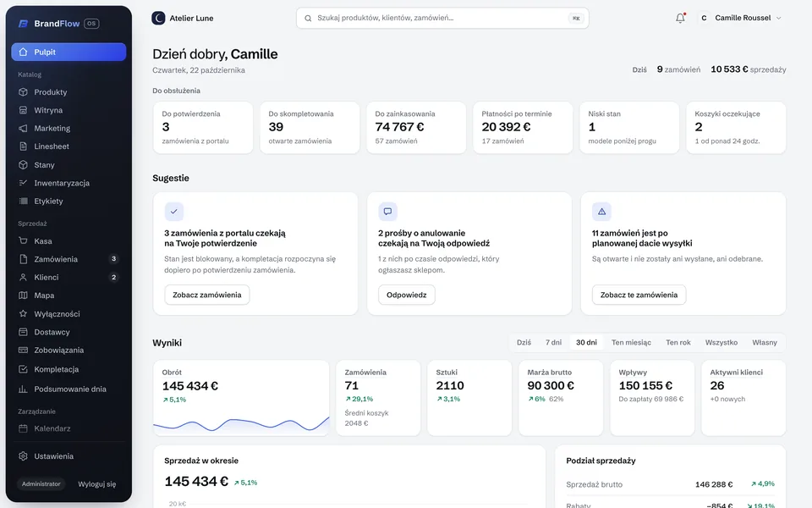
Task: Choose the Własny custom period tab
Action: point(765,343)
